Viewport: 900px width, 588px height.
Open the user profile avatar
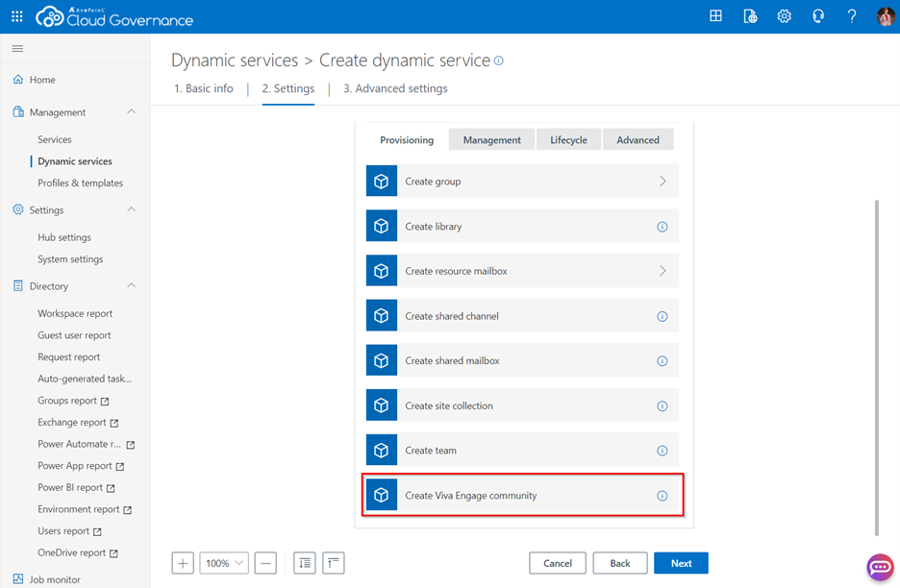click(886, 16)
